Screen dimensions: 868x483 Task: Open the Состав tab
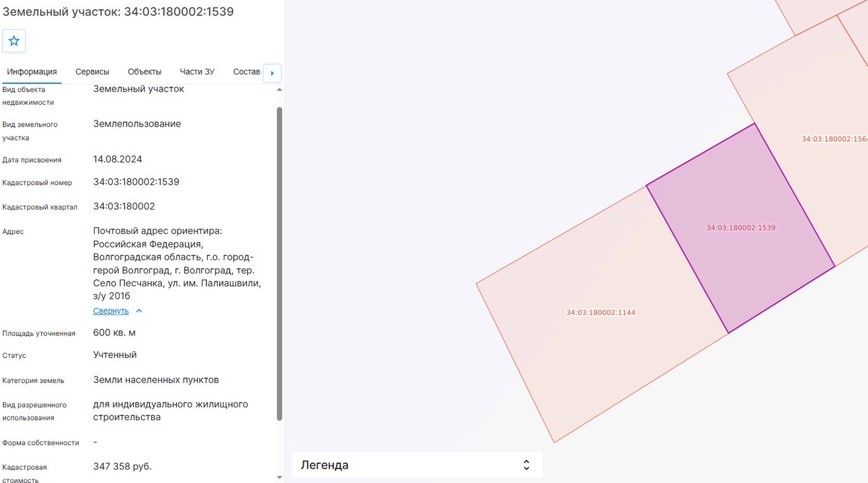click(247, 72)
